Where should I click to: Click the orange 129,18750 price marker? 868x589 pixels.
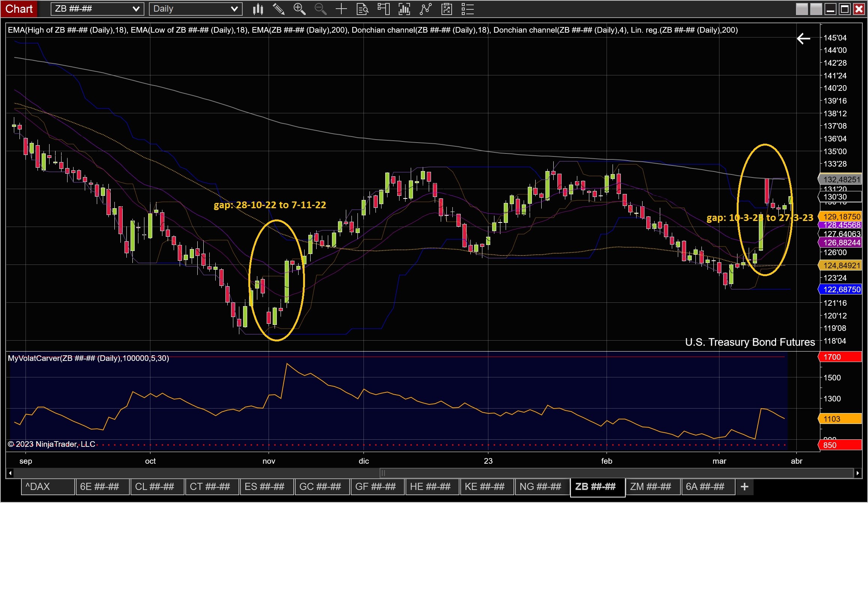[x=841, y=216]
